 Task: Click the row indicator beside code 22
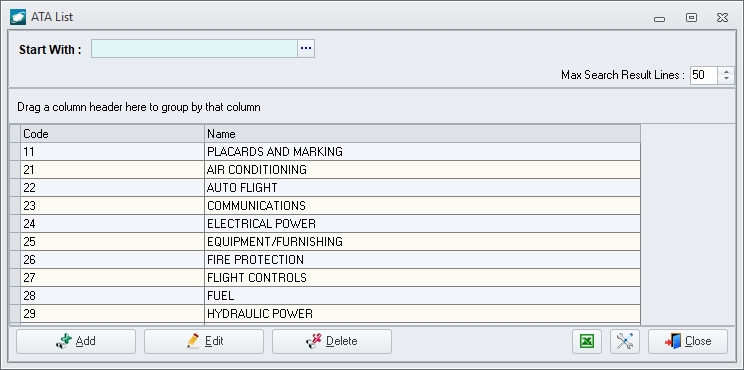pyautogui.click(x=15, y=188)
